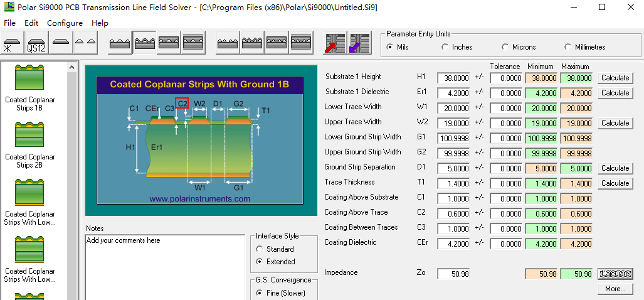The width and height of the screenshot is (644, 300).
Task: Select Millimetres parameter entry units
Action: click(585, 47)
